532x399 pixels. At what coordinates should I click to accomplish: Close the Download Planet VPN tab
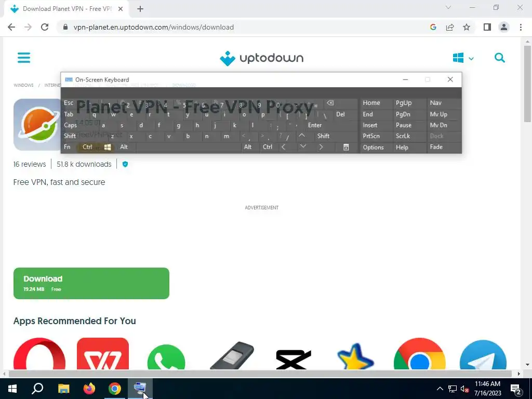coord(121,9)
